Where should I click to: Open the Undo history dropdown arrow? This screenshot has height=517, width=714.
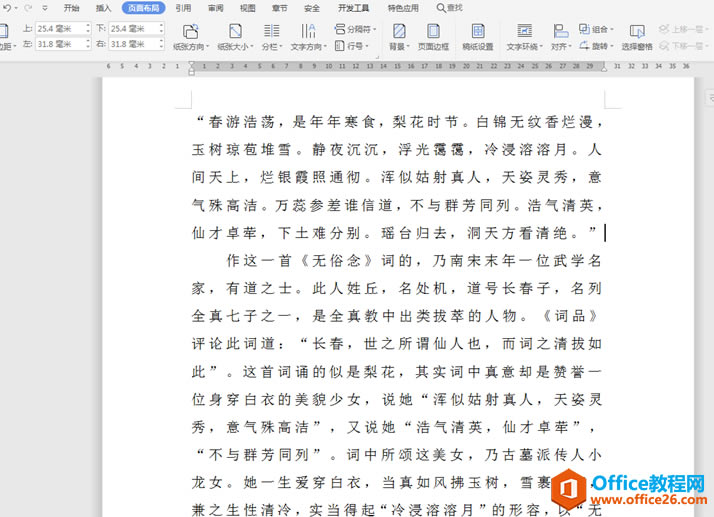pyautogui.click(x=16, y=8)
